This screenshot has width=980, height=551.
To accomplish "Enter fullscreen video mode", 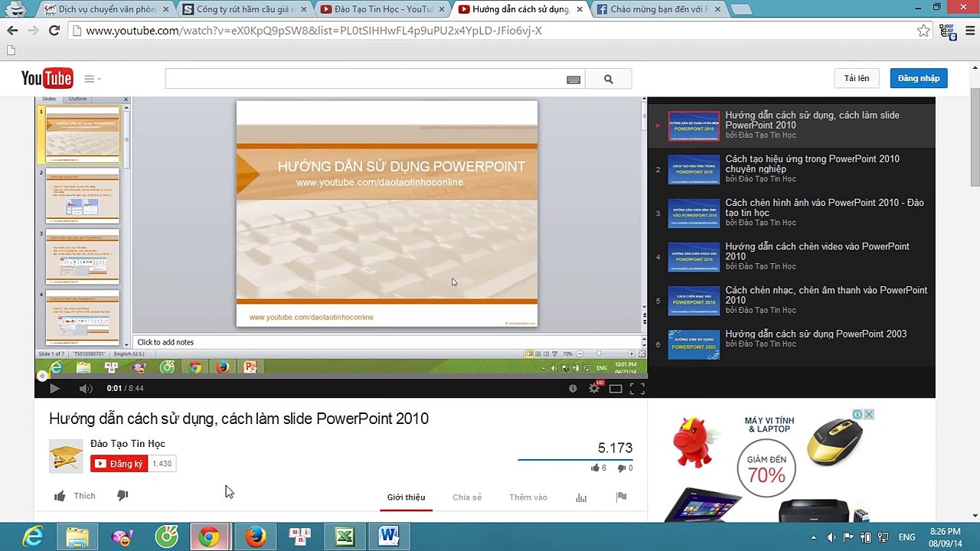I will [x=637, y=389].
